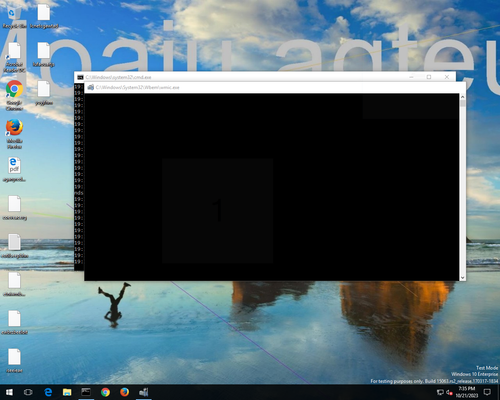Select the Google Chrome desktop shortcut
Image resolution: width=500 pixels, height=400 pixels.
(14, 96)
